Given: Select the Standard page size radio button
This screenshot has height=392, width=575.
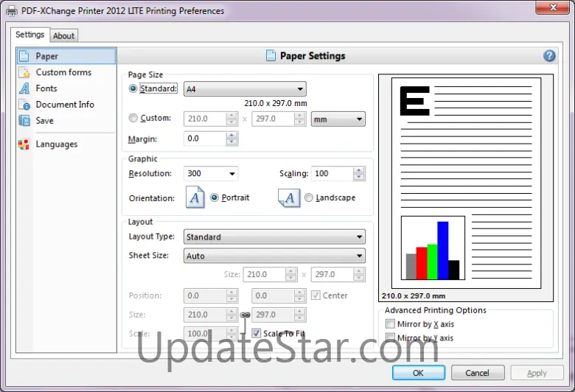Looking at the screenshot, I should click(x=133, y=88).
